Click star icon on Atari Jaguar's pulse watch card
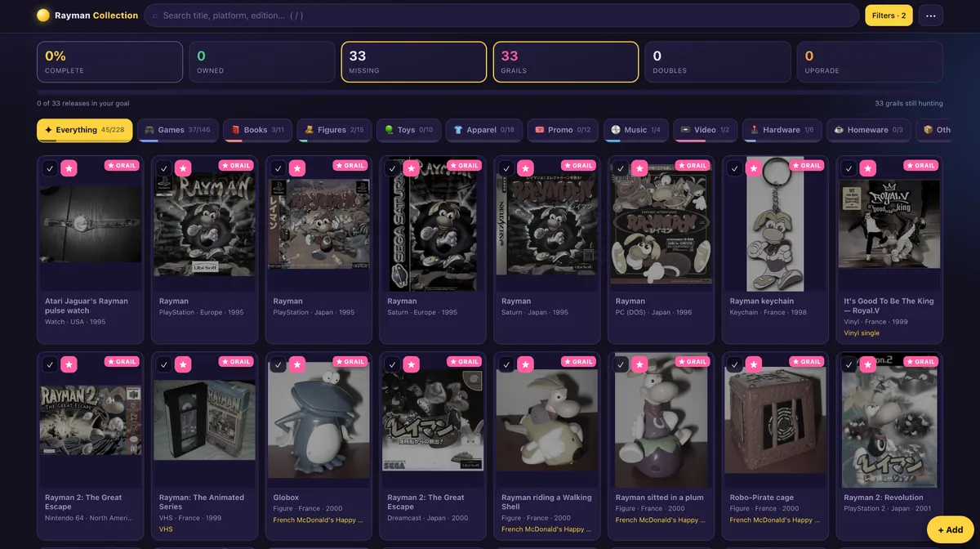The image size is (980, 549). coord(69,168)
